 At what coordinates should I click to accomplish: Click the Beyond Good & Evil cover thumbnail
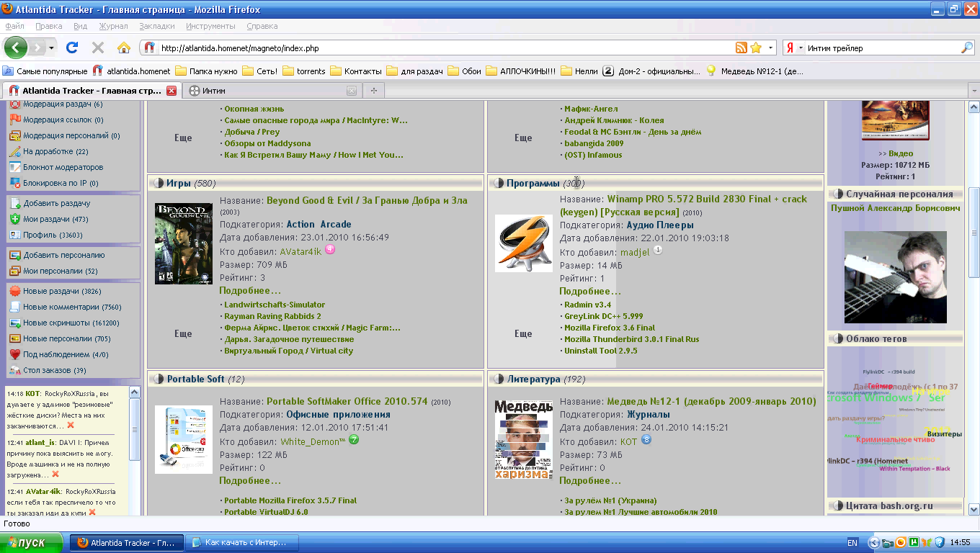coord(184,243)
